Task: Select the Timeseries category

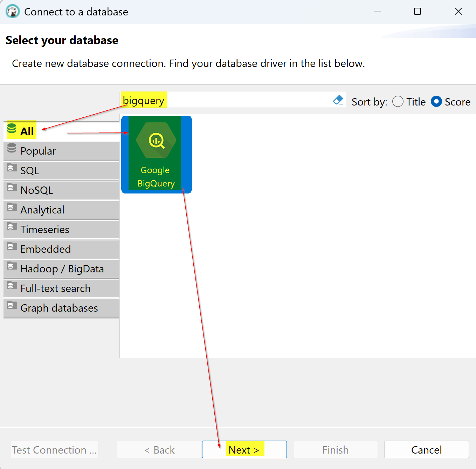Action: (x=61, y=230)
